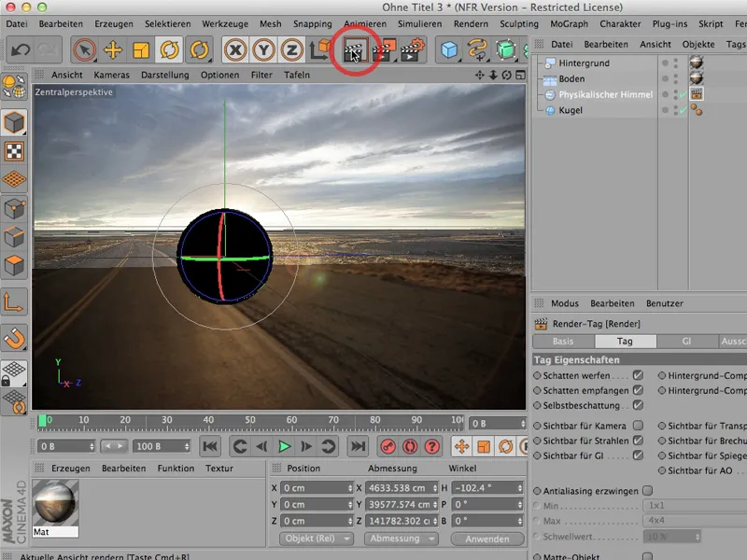Toggle autokeying button
Viewport: 747px width, 560px height.
410,447
